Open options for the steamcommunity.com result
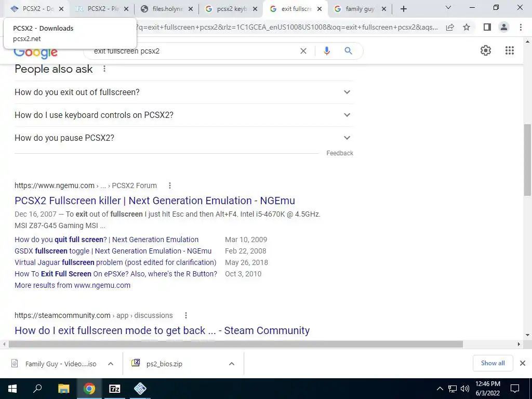The image size is (532, 399). [x=185, y=315]
